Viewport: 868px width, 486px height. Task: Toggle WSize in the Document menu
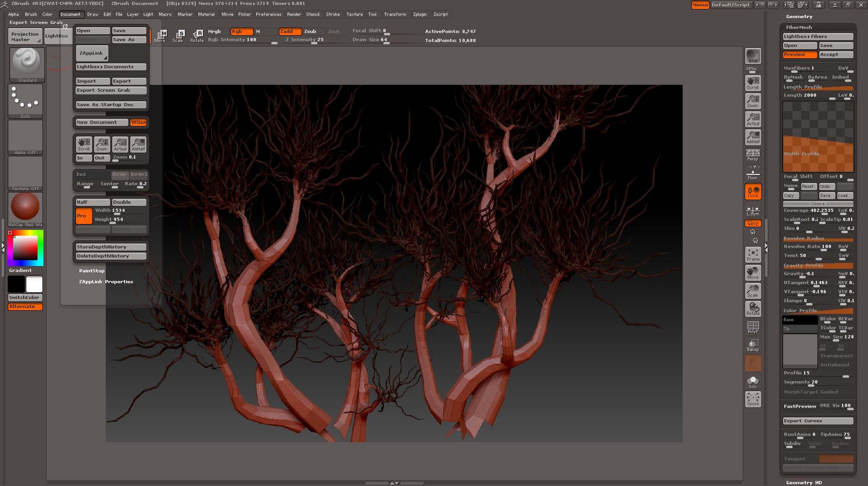(138, 122)
